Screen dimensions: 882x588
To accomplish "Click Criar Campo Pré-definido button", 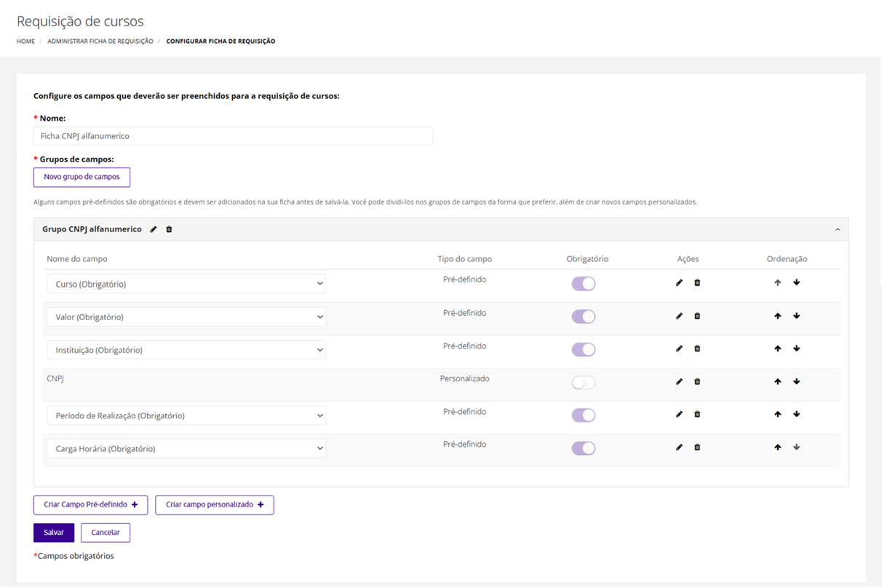I will tap(91, 505).
